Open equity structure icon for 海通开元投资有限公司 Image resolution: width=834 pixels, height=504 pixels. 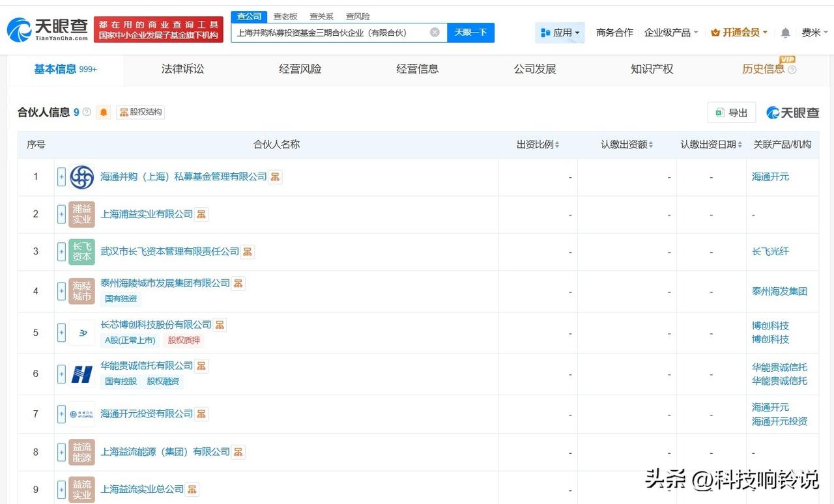201,414
